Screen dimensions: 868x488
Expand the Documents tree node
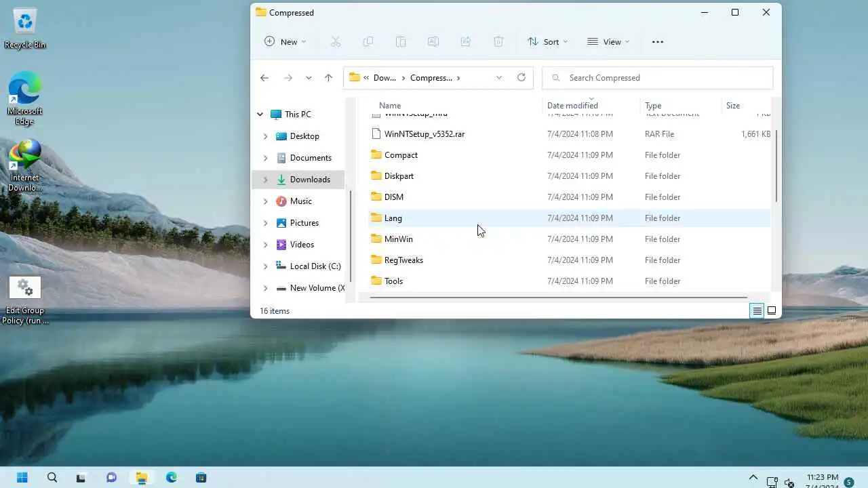point(266,158)
